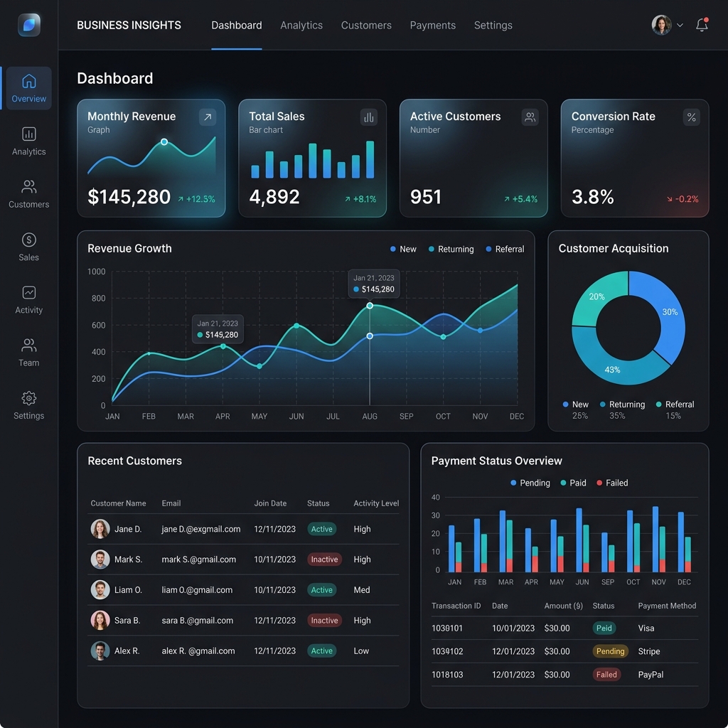Click Mark S.'s avatar
Viewport: 728px width, 728px height.
(100, 560)
